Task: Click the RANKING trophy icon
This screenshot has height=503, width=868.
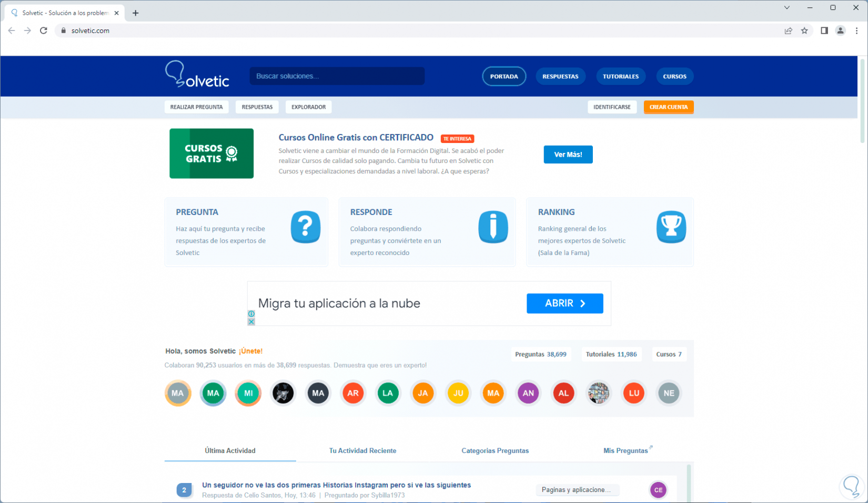Action: tap(671, 227)
